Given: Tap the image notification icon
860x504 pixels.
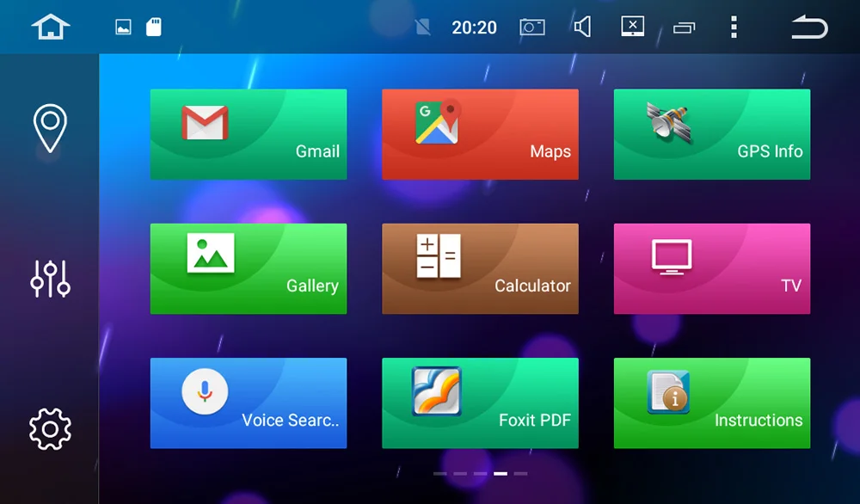Looking at the screenshot, I should (x=123, y=27).
